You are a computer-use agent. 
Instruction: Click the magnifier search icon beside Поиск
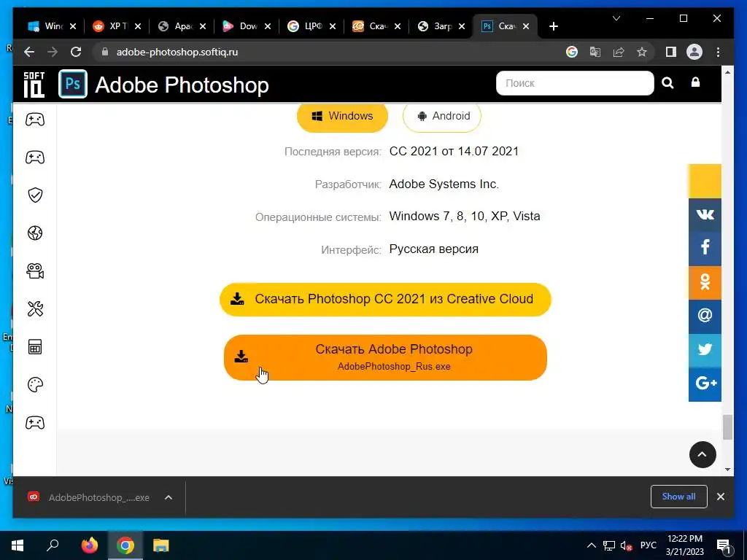(x=667, y=83)
